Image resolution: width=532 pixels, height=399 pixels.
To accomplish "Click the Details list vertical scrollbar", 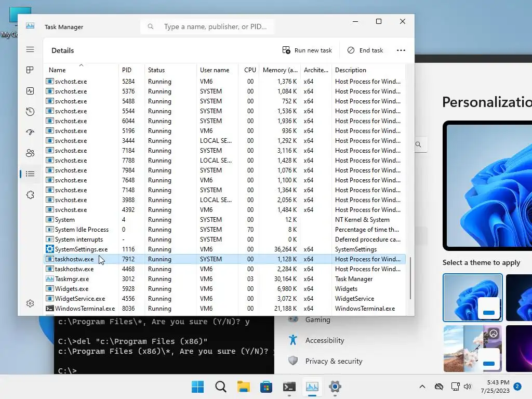I will click(410, 278).
